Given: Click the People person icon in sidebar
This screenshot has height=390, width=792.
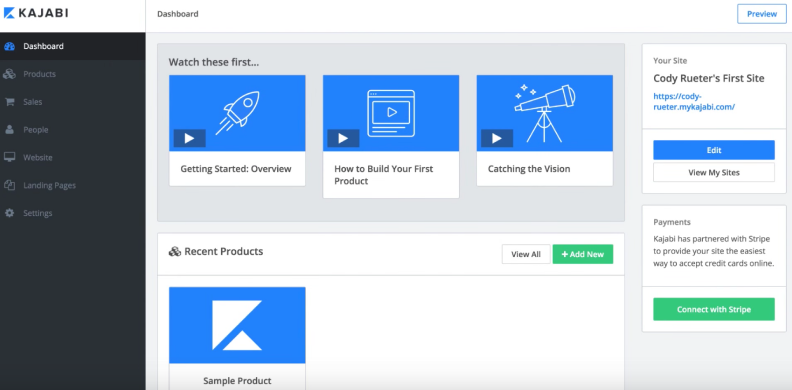Looking at the screenshot, I should coord(9,130).
